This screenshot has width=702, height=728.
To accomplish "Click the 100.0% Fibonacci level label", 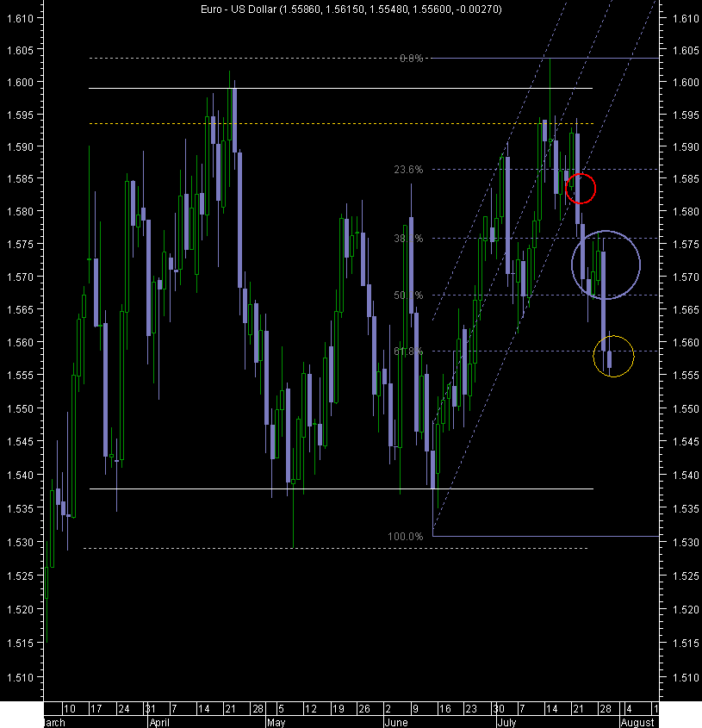I will coord(406,537).
